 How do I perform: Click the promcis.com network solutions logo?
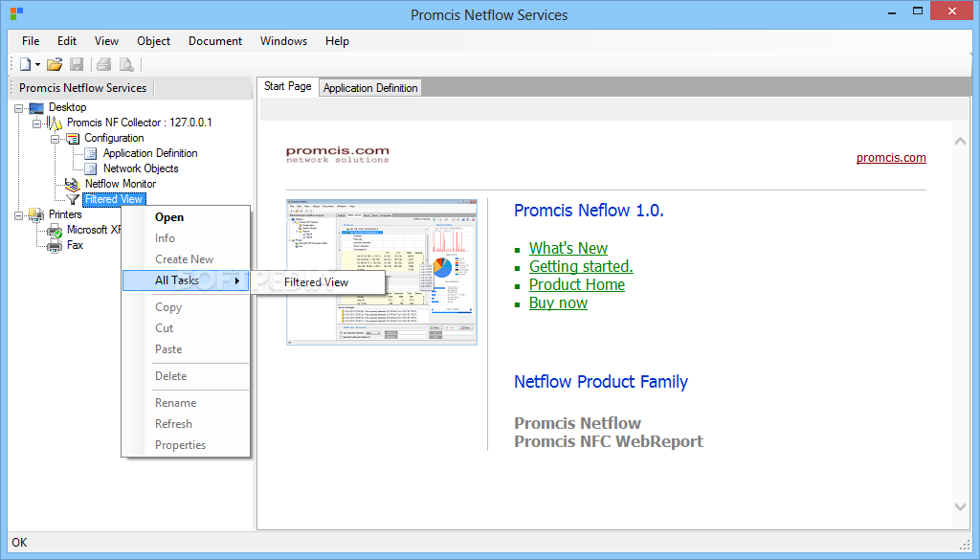[x=338, y=154]
